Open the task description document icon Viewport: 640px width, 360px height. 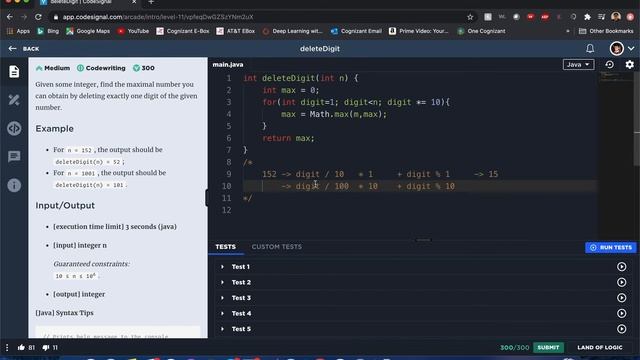[14, 71]
